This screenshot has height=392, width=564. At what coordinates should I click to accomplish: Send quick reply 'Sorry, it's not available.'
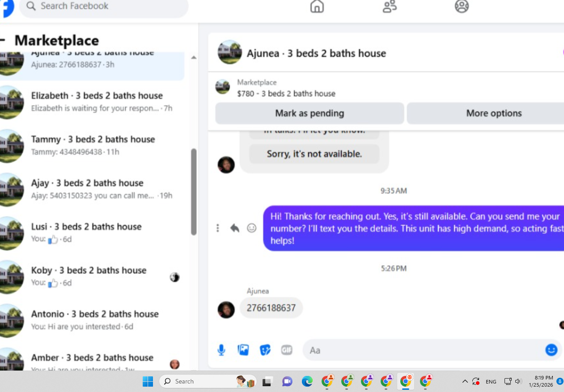pos(314,154)
